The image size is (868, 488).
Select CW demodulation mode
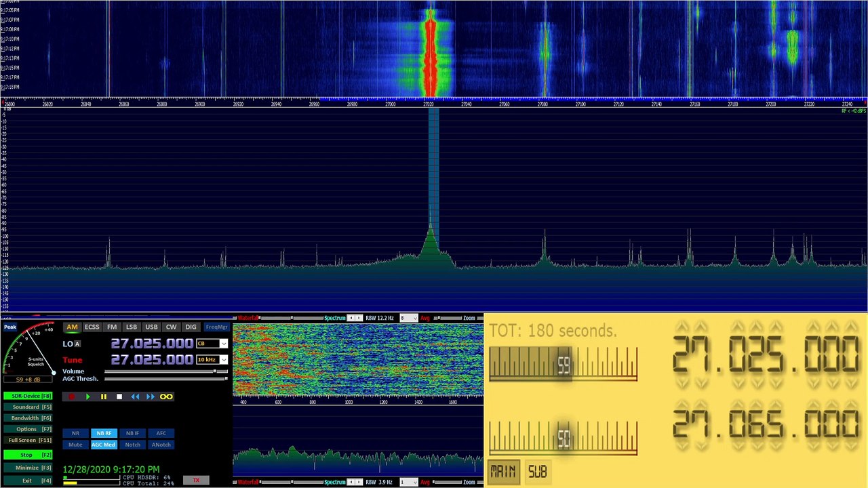pos(171,327)
